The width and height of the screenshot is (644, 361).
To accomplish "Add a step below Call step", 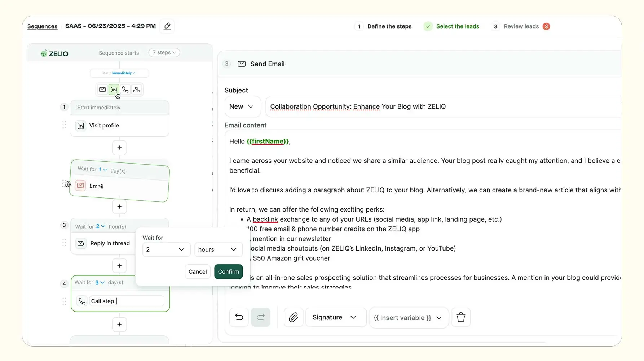I will click(x=119, y=324).
